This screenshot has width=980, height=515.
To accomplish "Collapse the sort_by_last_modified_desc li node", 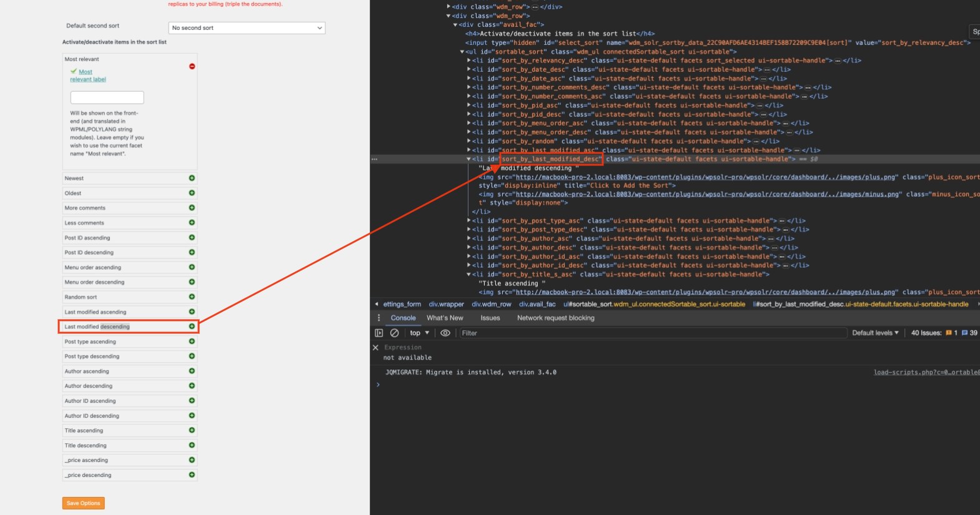I will coord(469,159).
